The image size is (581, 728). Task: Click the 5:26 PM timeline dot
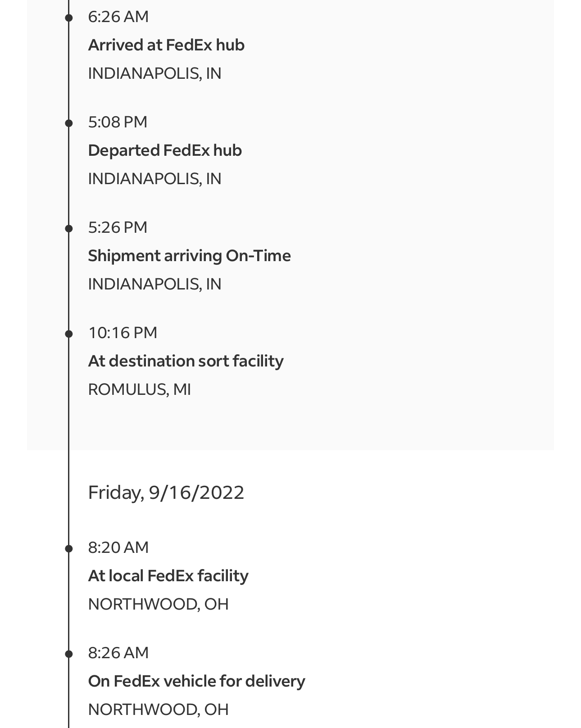(69, 228)
